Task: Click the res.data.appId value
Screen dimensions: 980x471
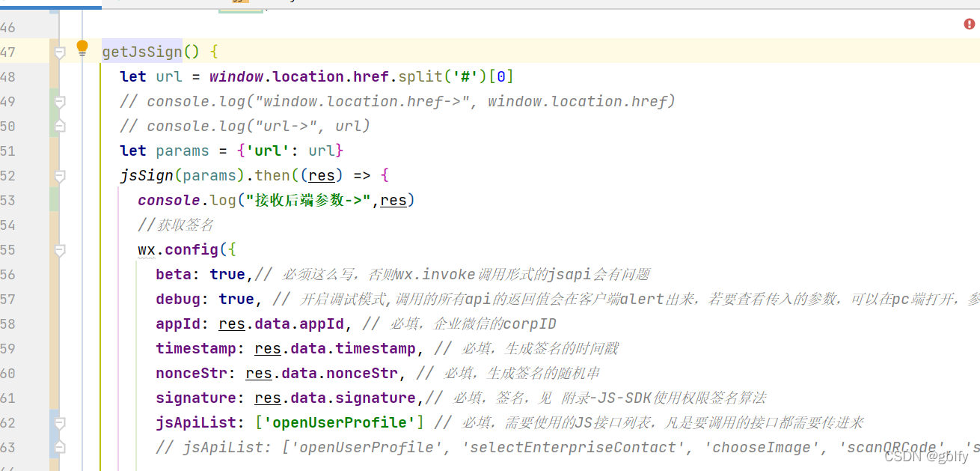Action: coord(281,324)
